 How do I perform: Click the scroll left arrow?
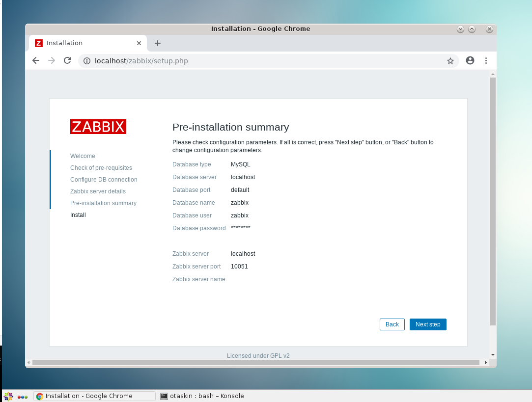28,362
